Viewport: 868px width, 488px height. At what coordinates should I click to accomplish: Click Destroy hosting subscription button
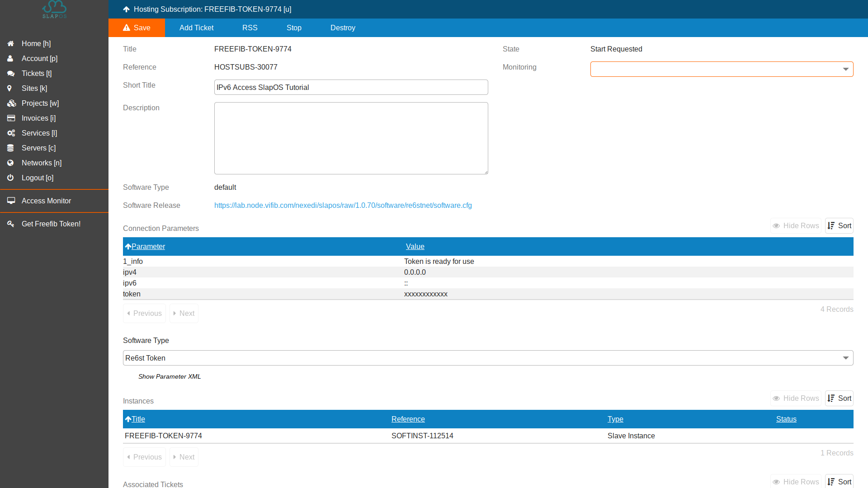[x=343, y=28]
